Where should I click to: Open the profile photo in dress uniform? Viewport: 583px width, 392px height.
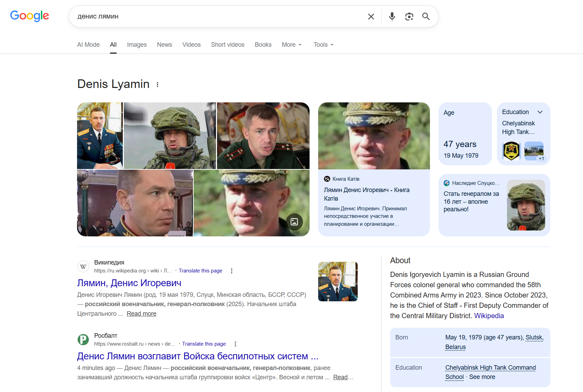(x=135, y=203)
